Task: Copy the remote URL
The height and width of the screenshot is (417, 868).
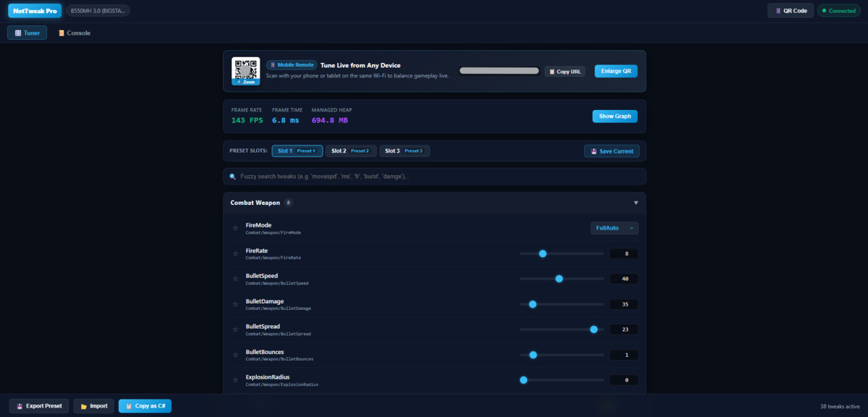Action: [565, 72]
